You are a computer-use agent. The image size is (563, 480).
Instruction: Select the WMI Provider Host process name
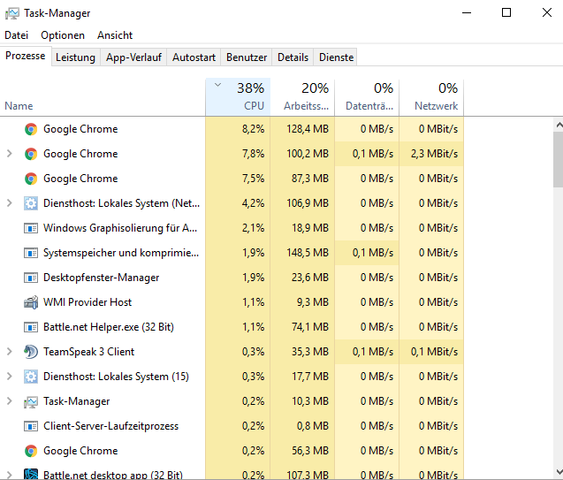point(87,302)
